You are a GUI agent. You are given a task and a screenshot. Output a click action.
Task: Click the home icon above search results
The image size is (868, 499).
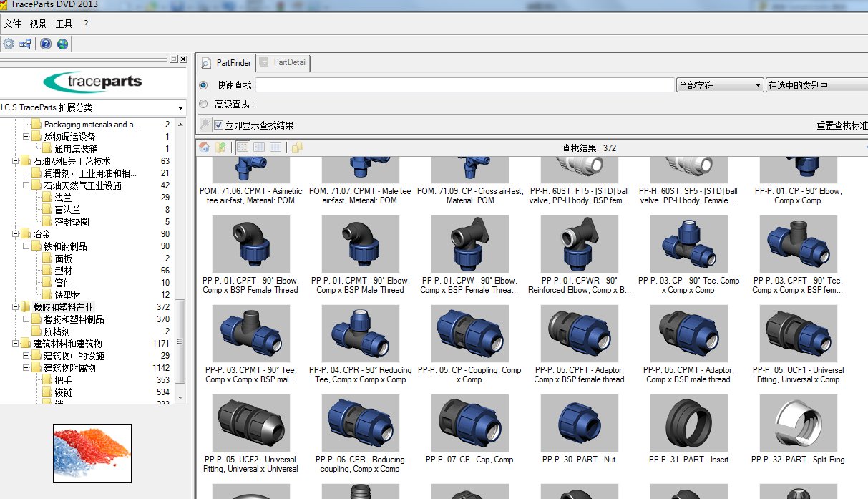coord(205,147)
